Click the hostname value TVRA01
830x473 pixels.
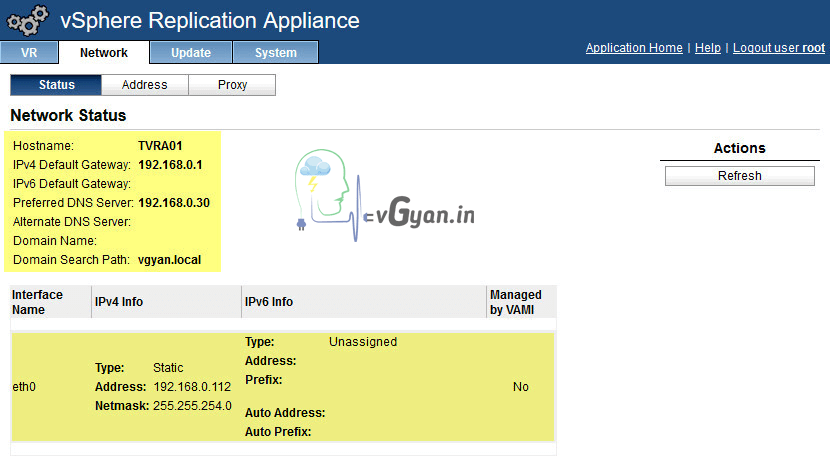160,146
